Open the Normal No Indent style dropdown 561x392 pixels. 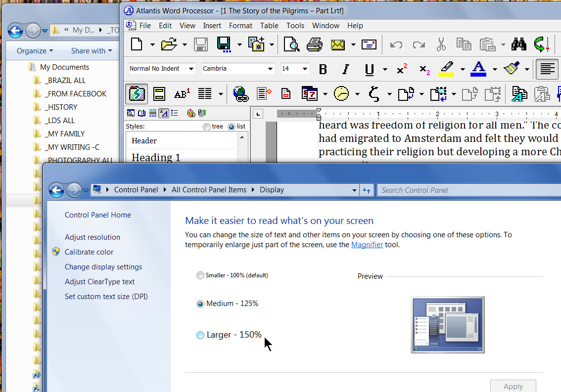(x=191, y=69)
